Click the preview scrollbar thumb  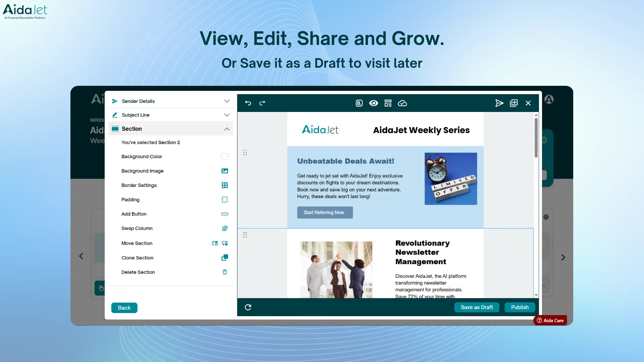(x=536, y=137)
